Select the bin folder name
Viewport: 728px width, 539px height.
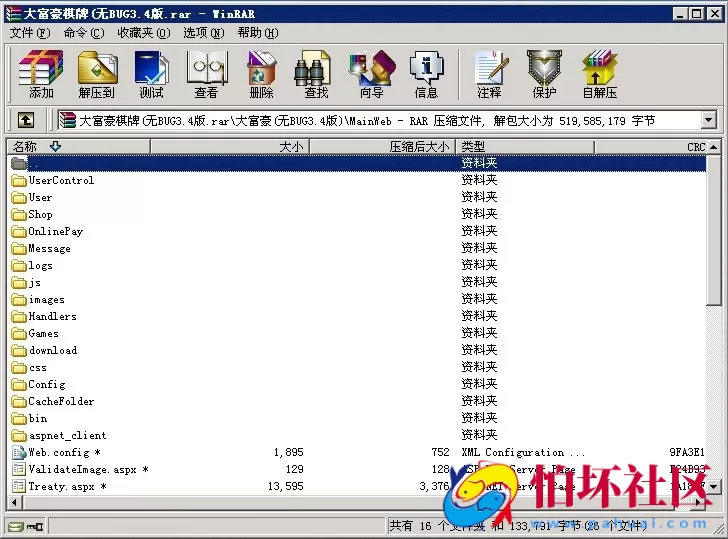[38, 418]
